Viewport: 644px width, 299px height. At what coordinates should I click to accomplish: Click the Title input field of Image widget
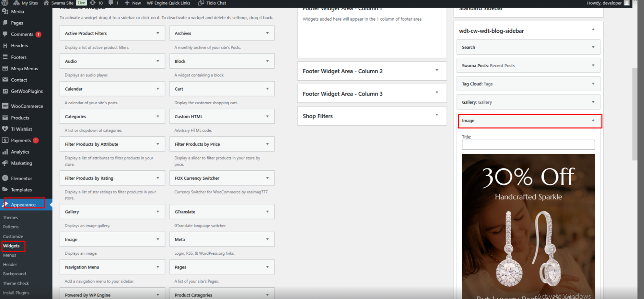(x=528, y=145)
